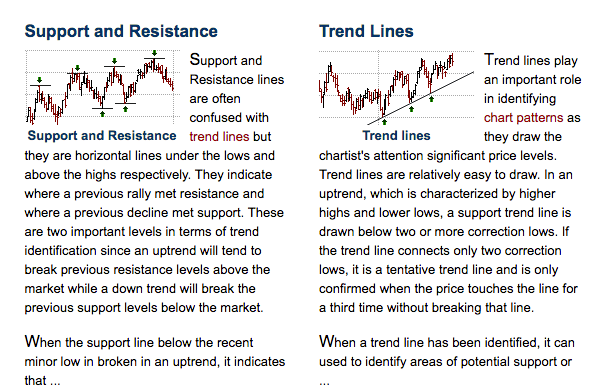Open the Trend Lines heading

point(366,31)
